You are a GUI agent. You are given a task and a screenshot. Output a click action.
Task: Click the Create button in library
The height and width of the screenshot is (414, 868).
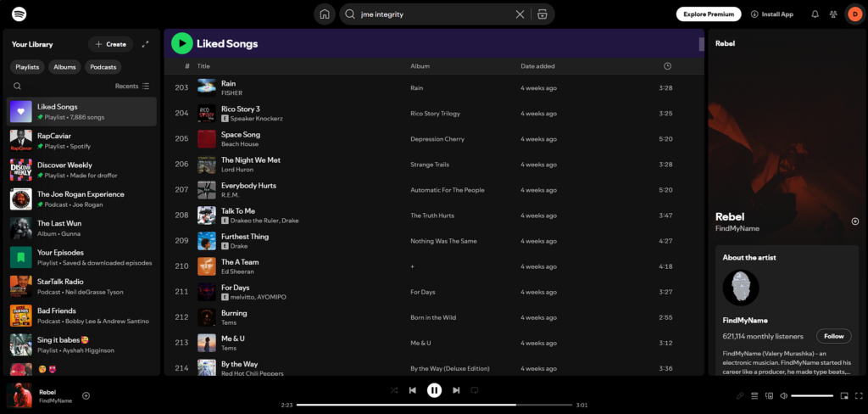coord(111,44)
